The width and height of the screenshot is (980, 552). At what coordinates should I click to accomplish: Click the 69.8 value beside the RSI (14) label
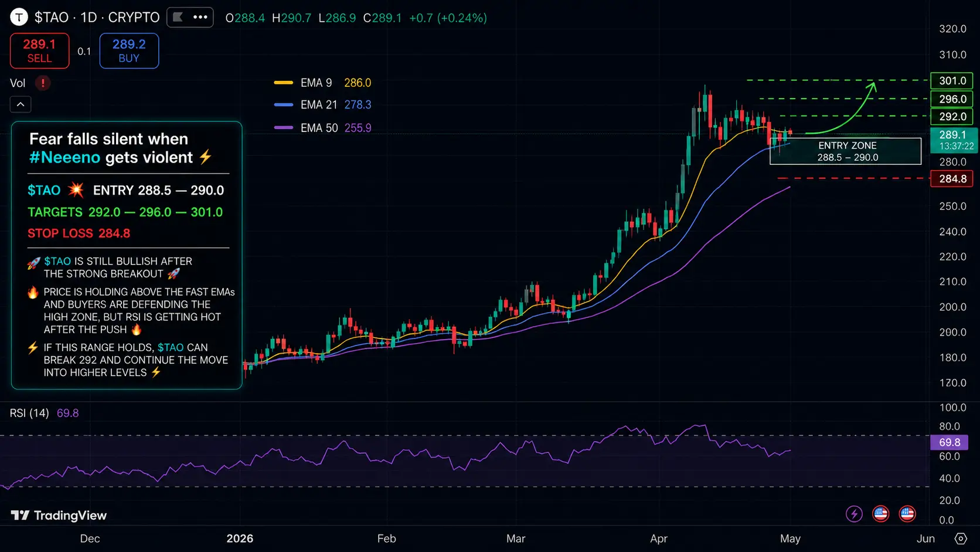pyautogui.click(x=67, y=413)
